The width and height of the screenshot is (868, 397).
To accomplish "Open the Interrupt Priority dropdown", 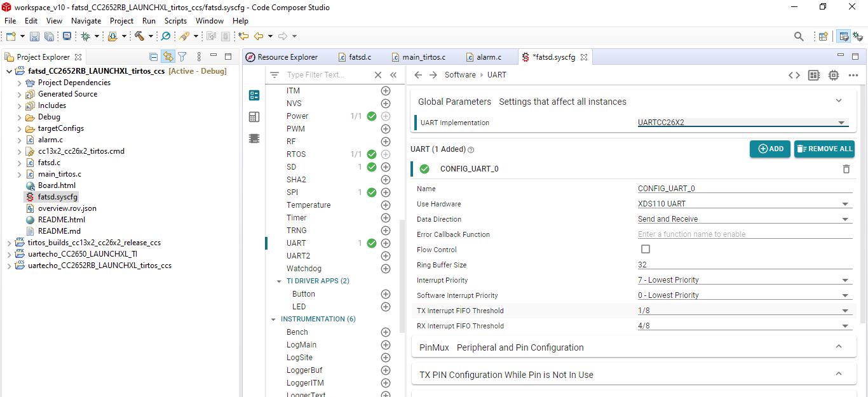I will (745, 280).
